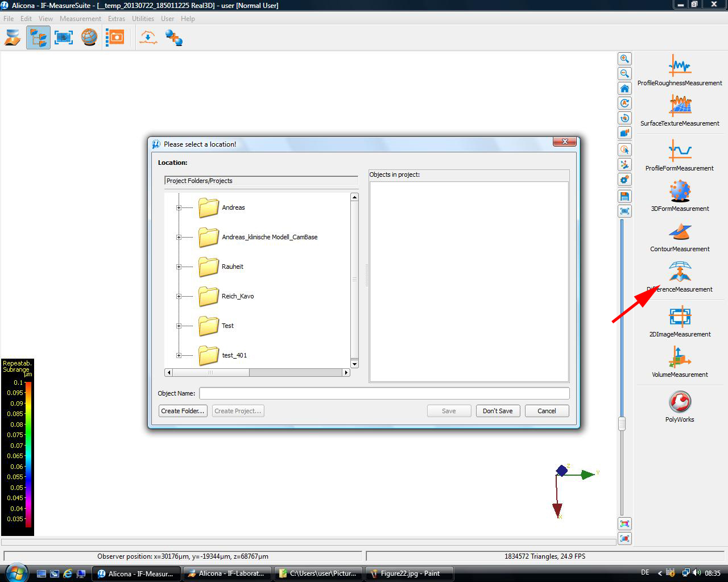Click the zoom in magnifier icon
The height and width of the screenshot is (582, 728).
coord(624,59)
